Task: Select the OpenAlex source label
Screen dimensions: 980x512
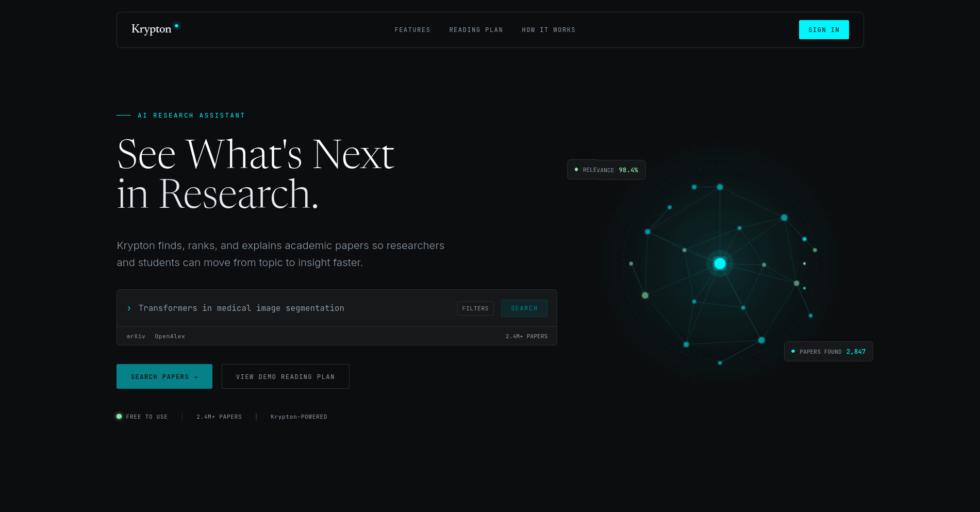Action: [x=170, y=336]
